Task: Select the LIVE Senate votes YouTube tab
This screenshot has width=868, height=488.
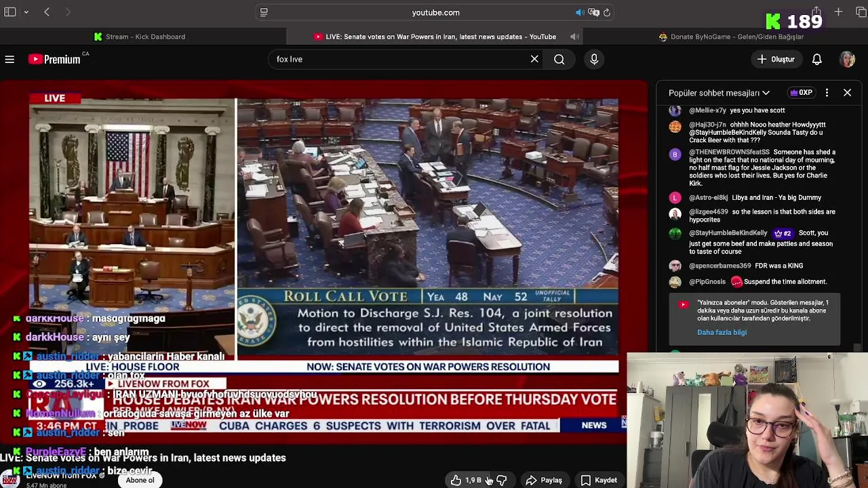Action: click(x=434, y=37)
